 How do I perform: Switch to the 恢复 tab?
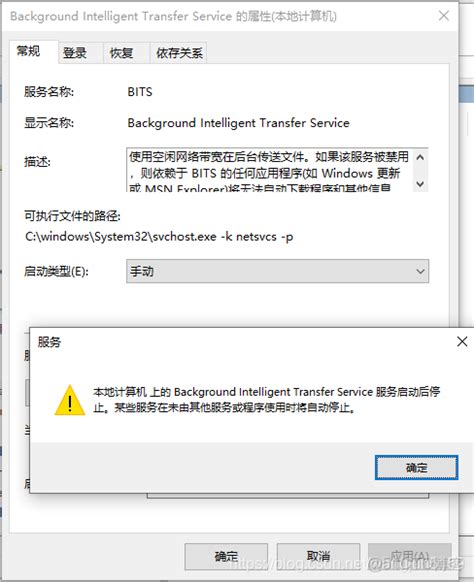pyautogui.click(x=121, y=53)
